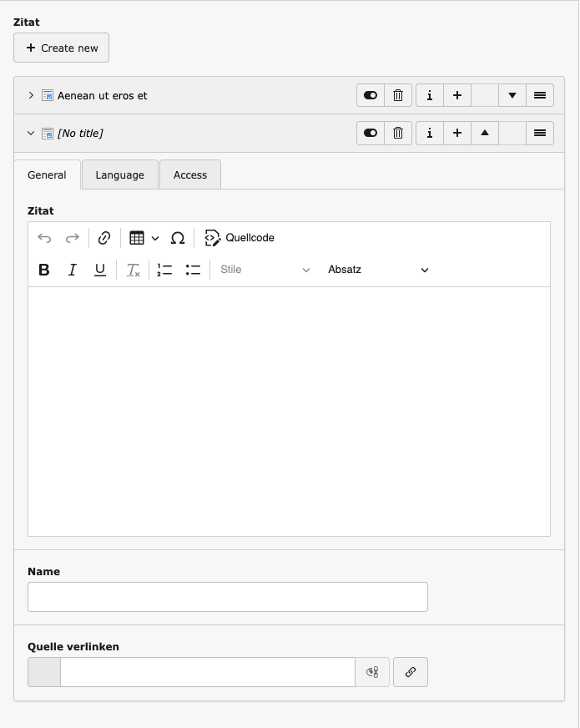Insert a link via editor toolbar
This screenshot has width=580, height=728.
[x=104, y=238]
